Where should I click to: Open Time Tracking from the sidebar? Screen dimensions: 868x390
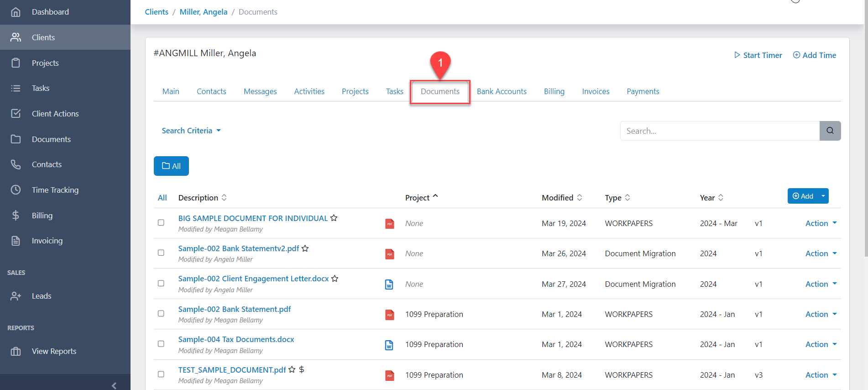tap(55, 190)
